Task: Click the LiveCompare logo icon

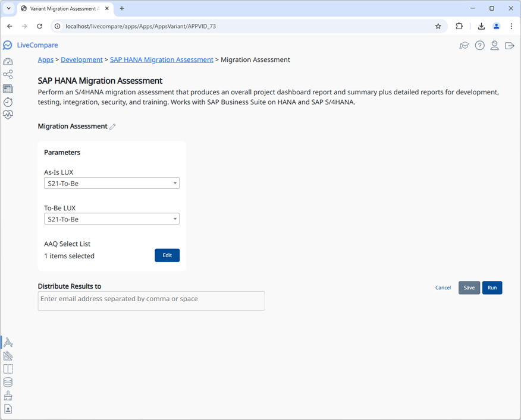Action: pyautogui.click(x=7, y=45)
